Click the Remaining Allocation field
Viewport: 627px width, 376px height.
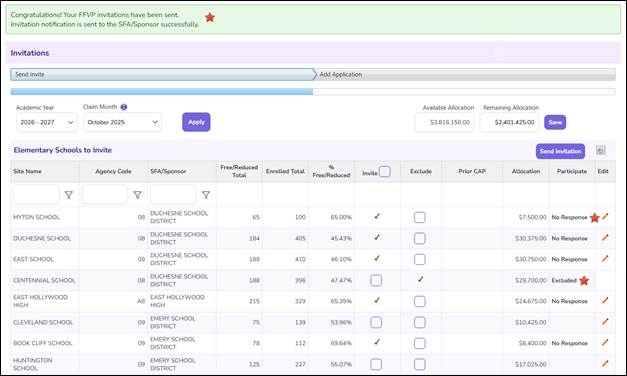(x=509, y=122)
